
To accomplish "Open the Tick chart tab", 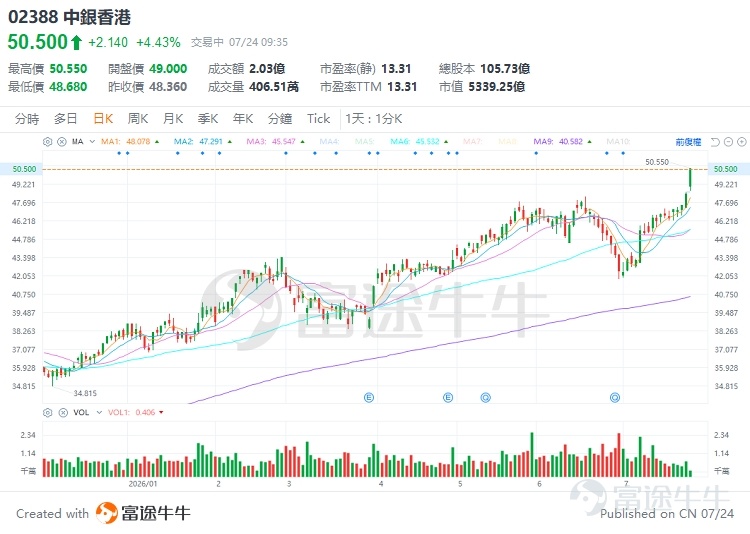I will tap(319, 119).
